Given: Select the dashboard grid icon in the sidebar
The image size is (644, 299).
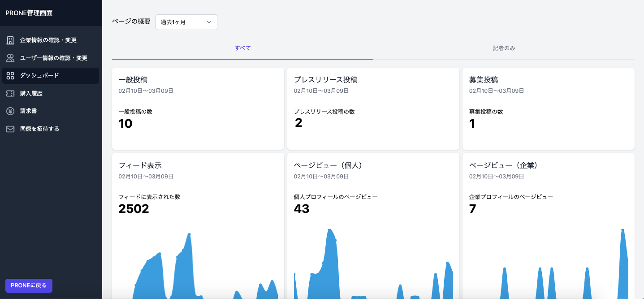Looking at the screenshot, I should tap(10, 75).
